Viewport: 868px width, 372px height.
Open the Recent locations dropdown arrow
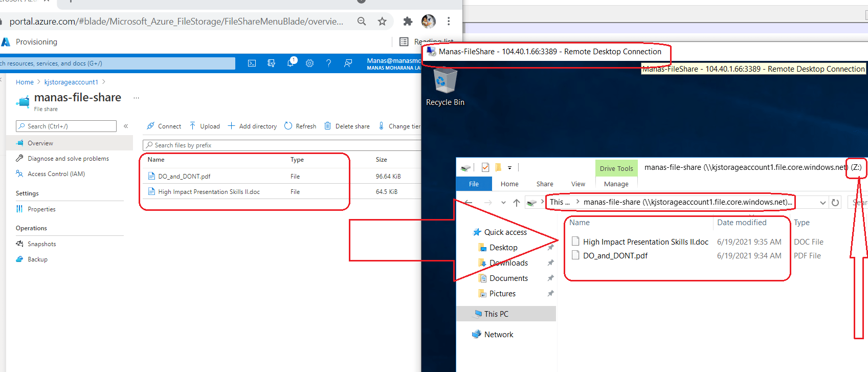click(x=503, y=203)
